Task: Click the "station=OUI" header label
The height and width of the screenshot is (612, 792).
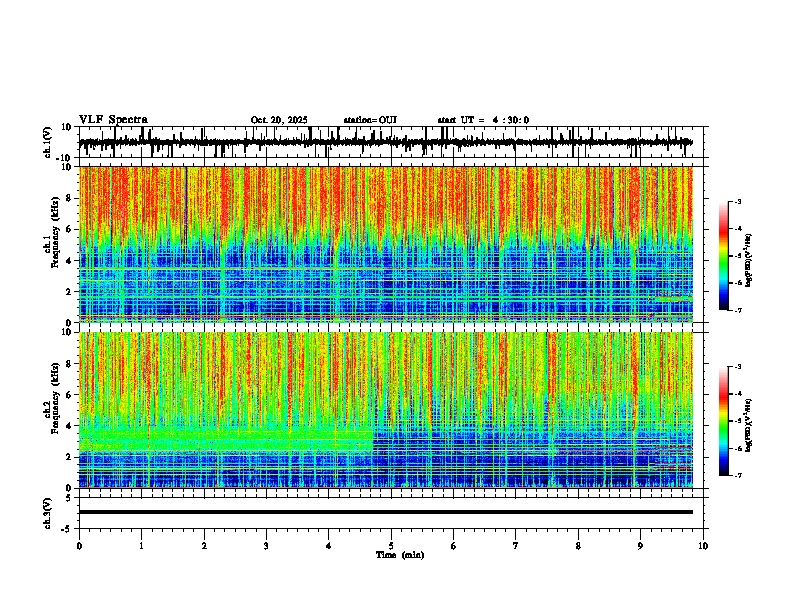Action: pyautogui.click(x=370, y=120)
